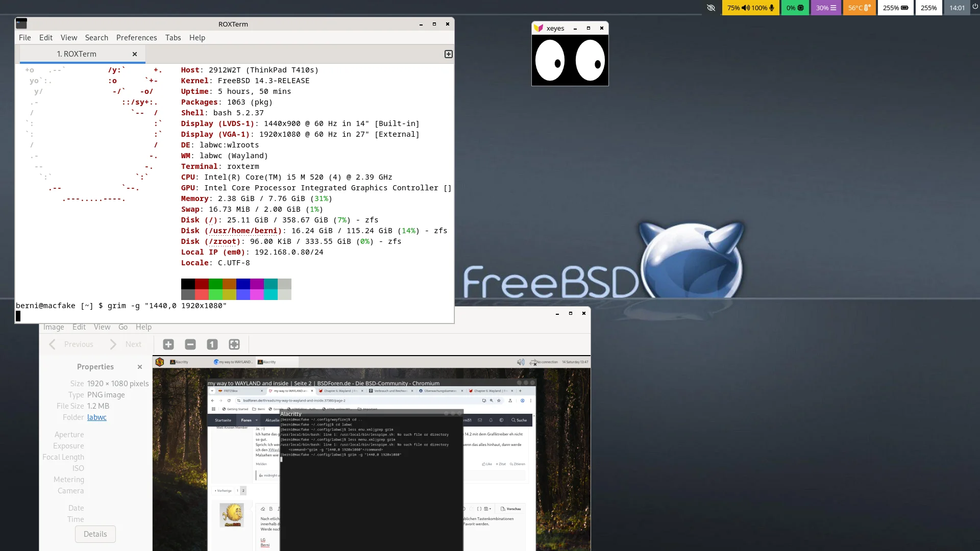Click the 14:01 clock in top bar
This screenshot has width=980, height=551.
957,8
